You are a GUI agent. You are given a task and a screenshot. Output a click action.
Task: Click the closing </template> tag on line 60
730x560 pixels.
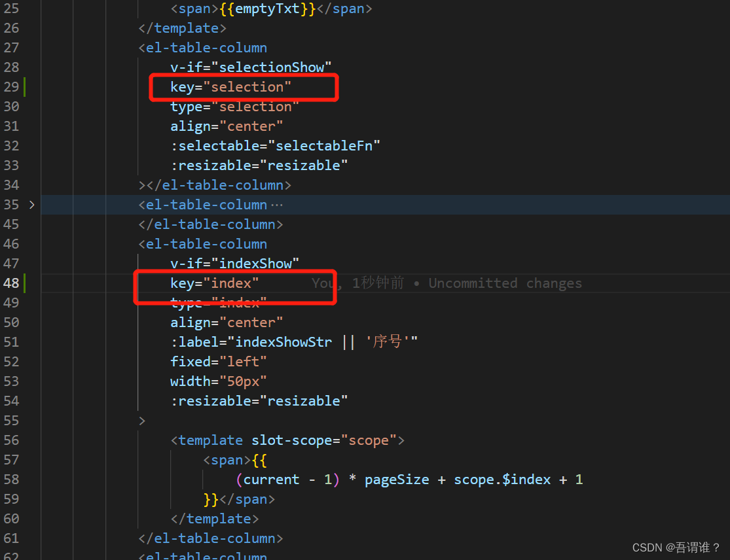(215, 518)
